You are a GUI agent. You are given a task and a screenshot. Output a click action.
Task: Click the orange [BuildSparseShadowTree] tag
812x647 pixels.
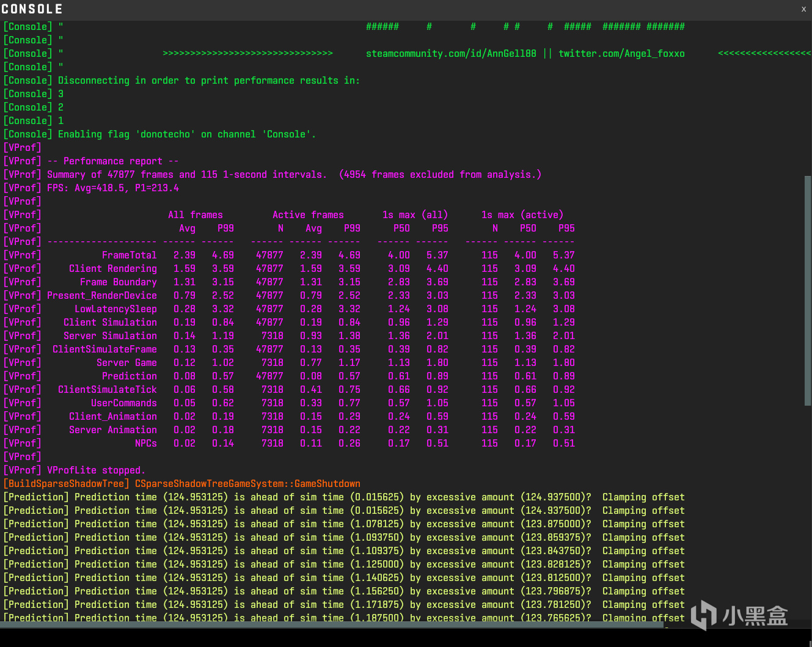[x=67, y=484]
